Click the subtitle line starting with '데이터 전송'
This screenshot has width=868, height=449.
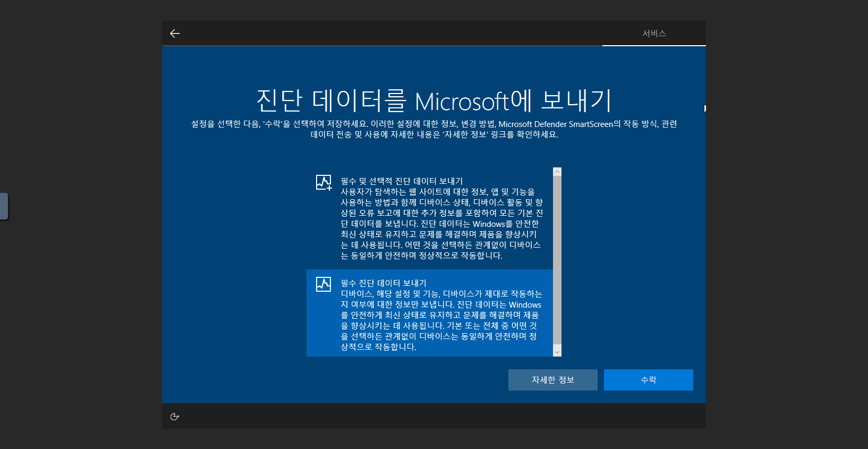pyautogui.click(x=433, y=135)
